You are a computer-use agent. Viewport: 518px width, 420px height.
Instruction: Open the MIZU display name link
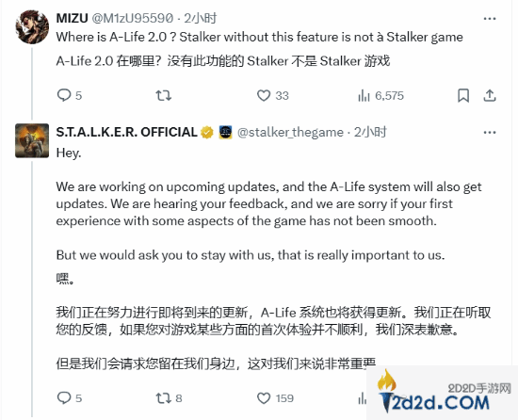[x=72, y=18]
